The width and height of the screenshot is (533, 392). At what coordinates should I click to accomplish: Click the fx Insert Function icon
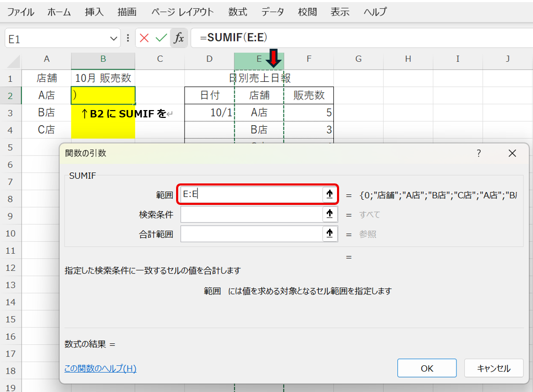coord(179,38)
